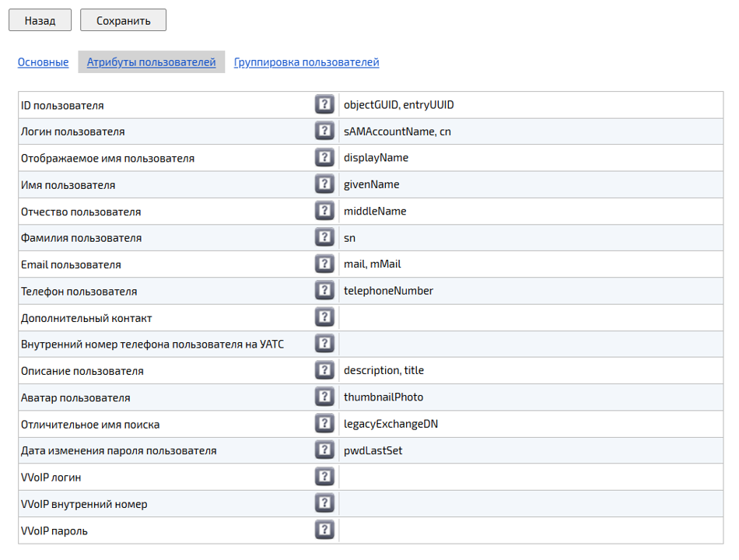Click the objectGUID, entryUUID field
The height and width of the screenshot is (560, 739).
529,105
